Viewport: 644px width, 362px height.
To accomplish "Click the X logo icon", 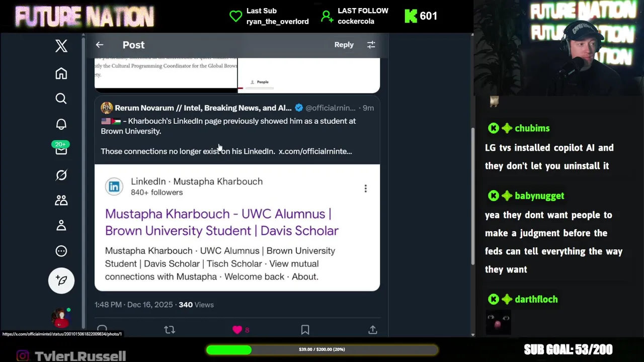I will (61, 46).
